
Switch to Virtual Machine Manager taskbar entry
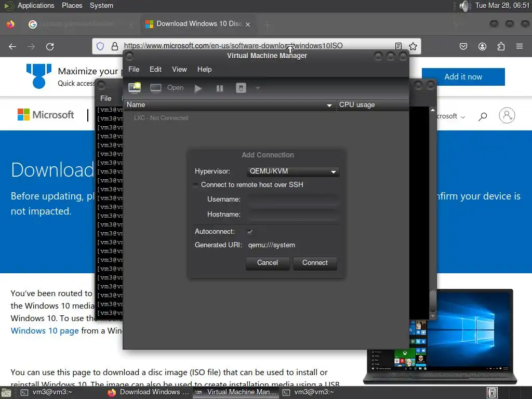[x=236, y=393]
